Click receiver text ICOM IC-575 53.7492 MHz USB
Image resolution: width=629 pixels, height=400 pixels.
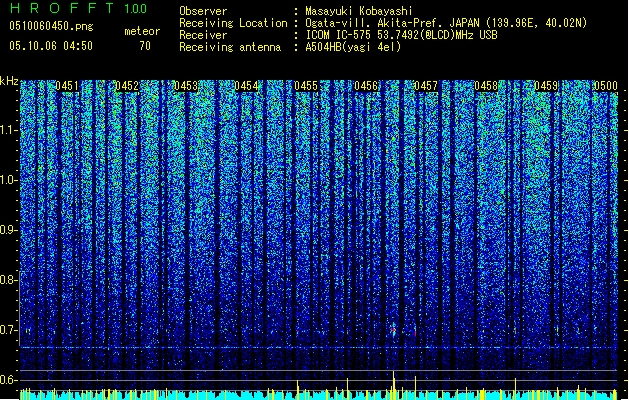point(402,35)
